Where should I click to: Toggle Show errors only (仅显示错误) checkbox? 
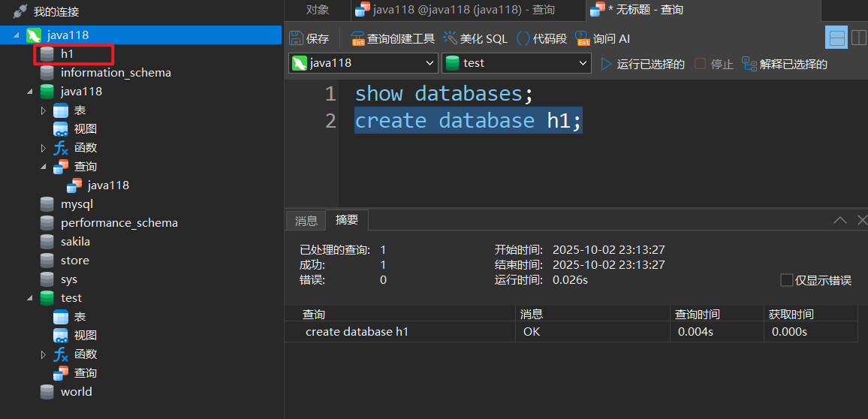pyautogui.click(x=786, y=280)
